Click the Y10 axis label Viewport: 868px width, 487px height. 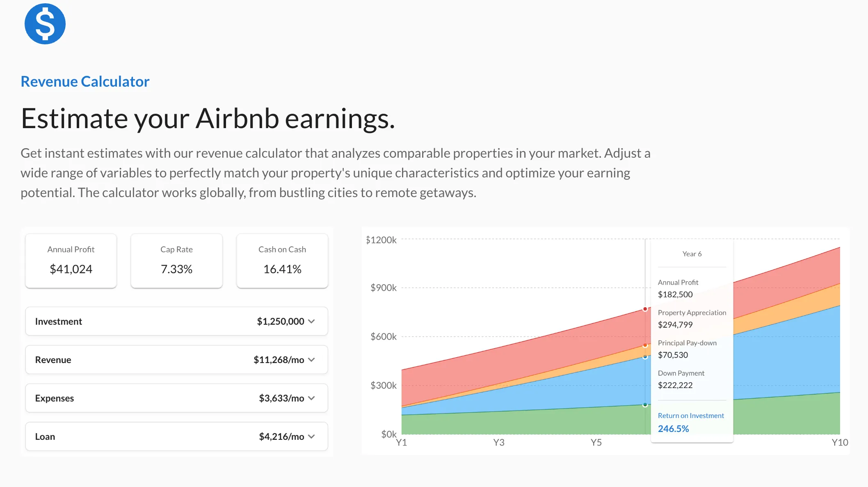[839, 443]
